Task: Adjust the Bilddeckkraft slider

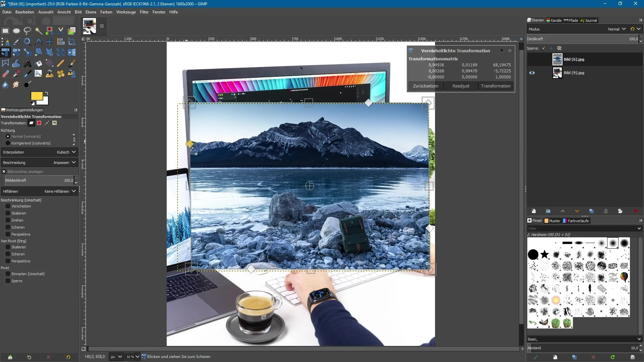Action: point(39,180)
